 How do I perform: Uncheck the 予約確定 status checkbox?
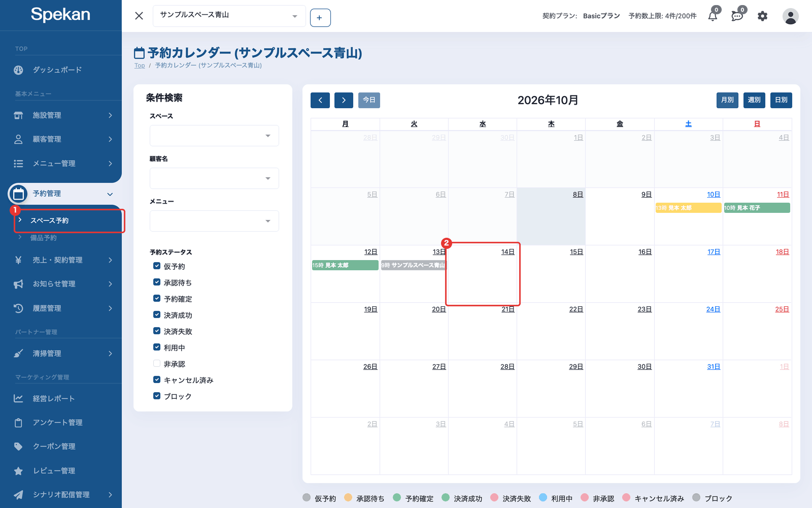click(157, 298)
